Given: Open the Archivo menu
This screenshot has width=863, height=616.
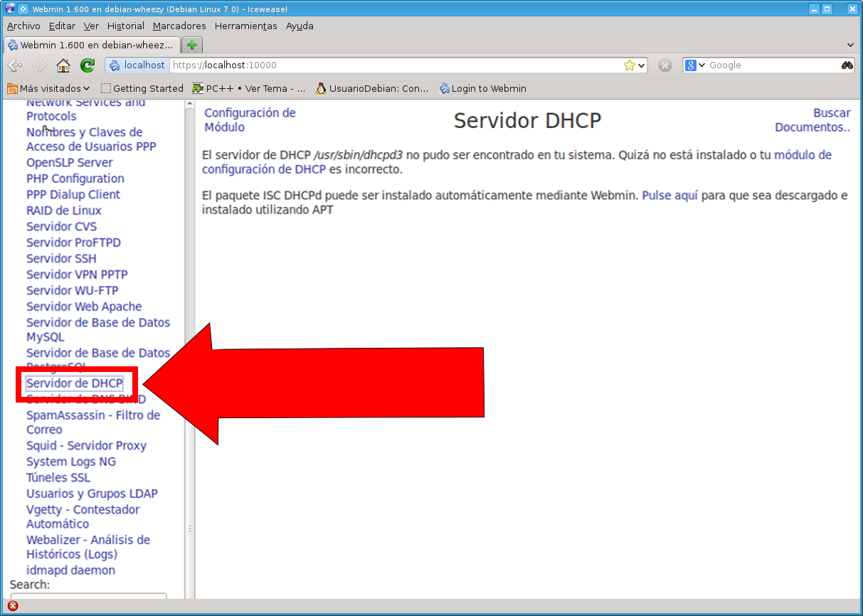Looking at the screenshot, I should point(23,26).
